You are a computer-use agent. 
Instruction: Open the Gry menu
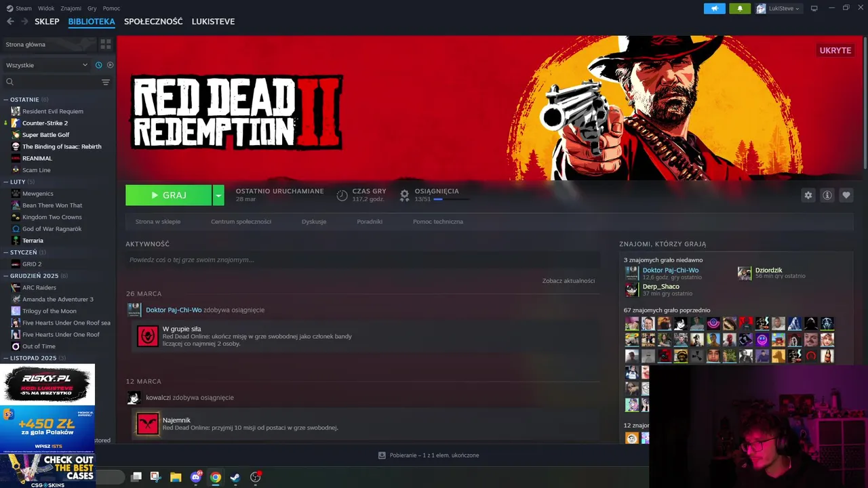92,8
